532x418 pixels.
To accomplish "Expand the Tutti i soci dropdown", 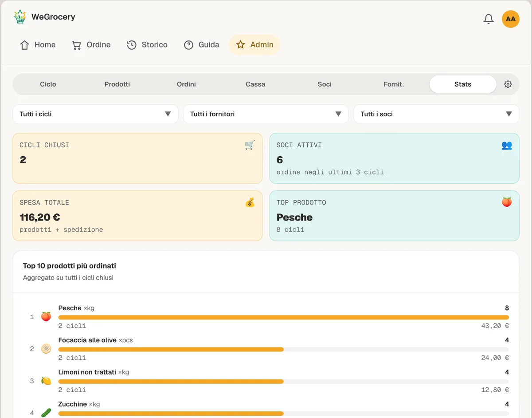I will pos(436,114).
